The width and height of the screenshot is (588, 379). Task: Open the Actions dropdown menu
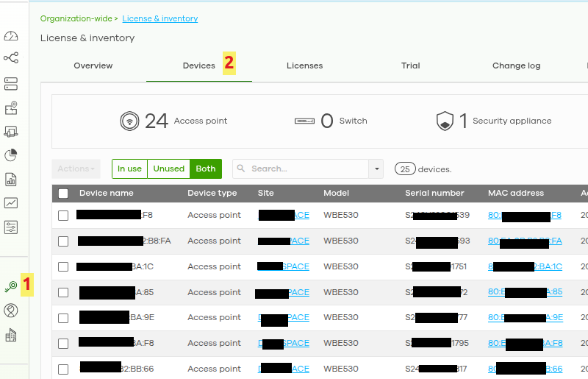(76, 169)
